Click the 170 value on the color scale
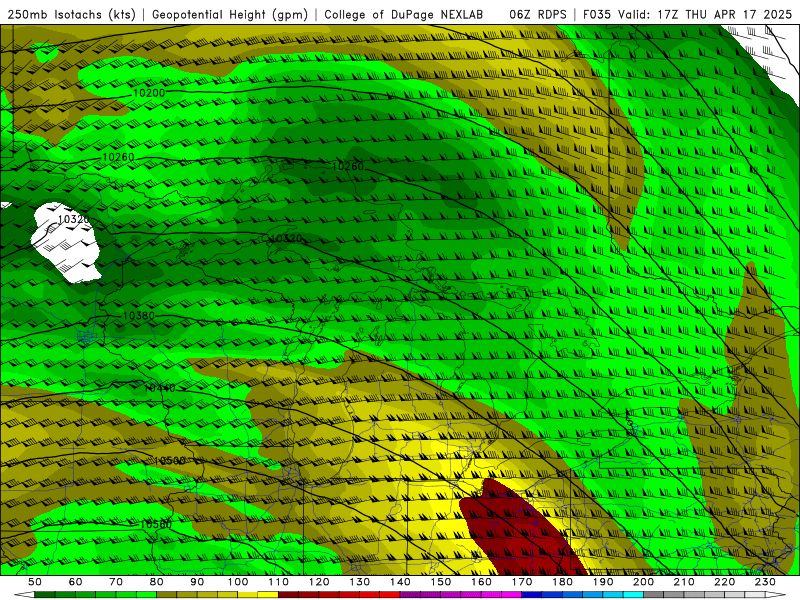This screenshot has width=800, height=600. pyautogui.click(x=522, y=582)
